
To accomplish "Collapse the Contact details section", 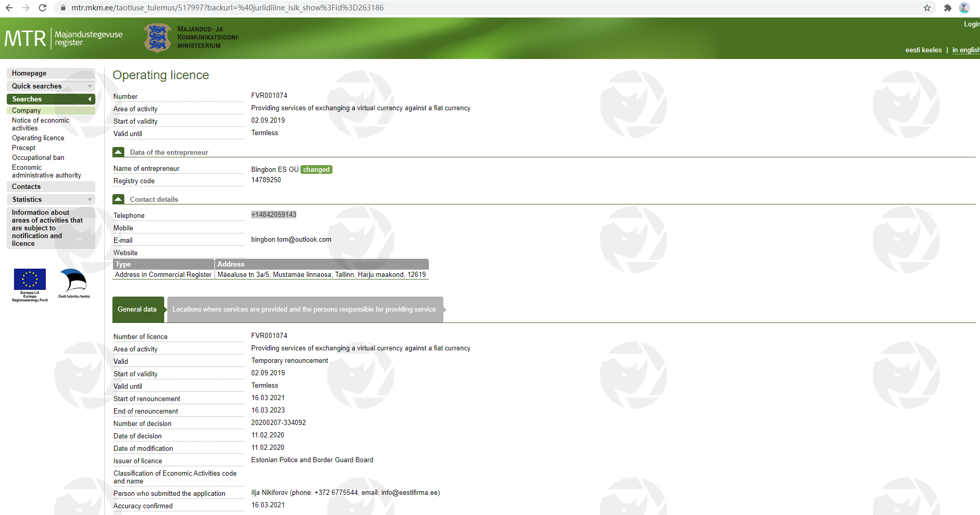I will click(x=119, y=199).
